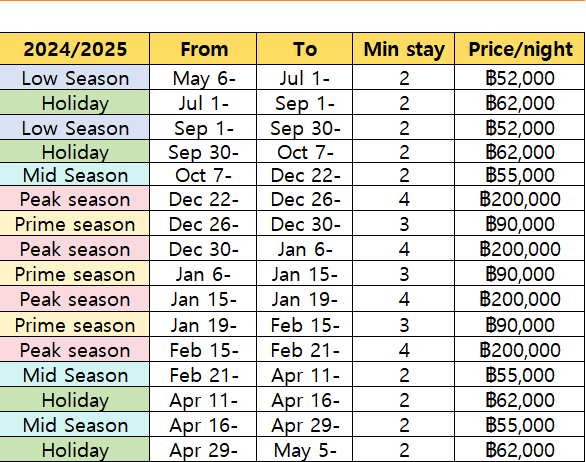The width and height of the screenshot is (586, 462).
Task: Click the Holiday cell starting Apr 11-
Action: point(75,400)
